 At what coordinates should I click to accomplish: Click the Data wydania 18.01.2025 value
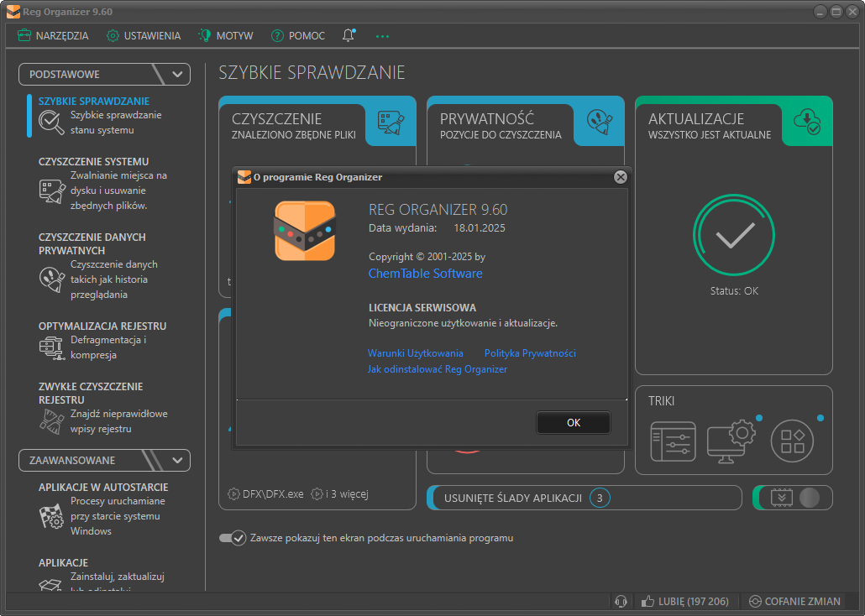pyautogui.click(x=480, y=227)
